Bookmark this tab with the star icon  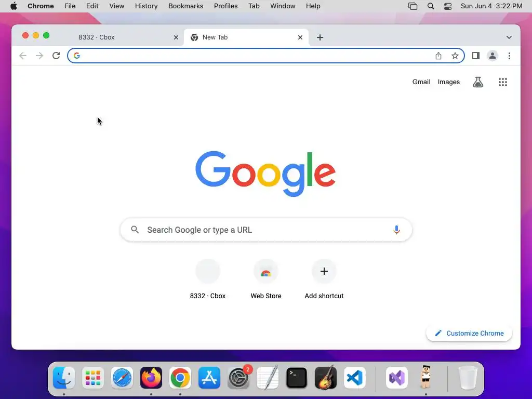click(455, 56)
